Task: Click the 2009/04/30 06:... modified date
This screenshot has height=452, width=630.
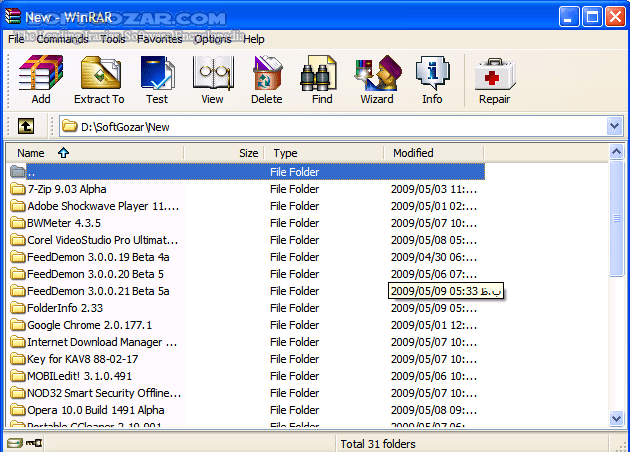Action: click(434, 257)
